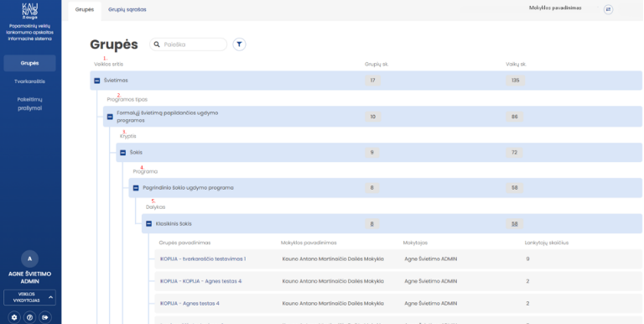This screenshot has height=324, width=644.
Task: Click group count 9 in Šokis row
Action: 372,153
